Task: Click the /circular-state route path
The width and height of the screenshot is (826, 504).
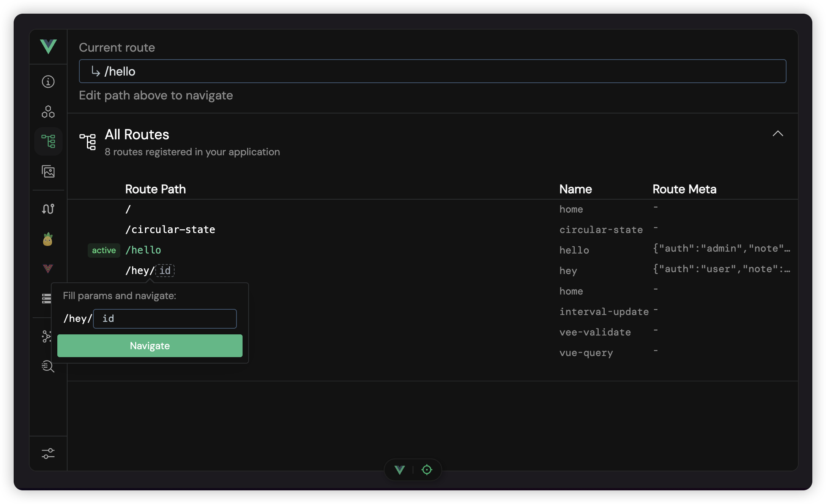Action: pos(170,230)
